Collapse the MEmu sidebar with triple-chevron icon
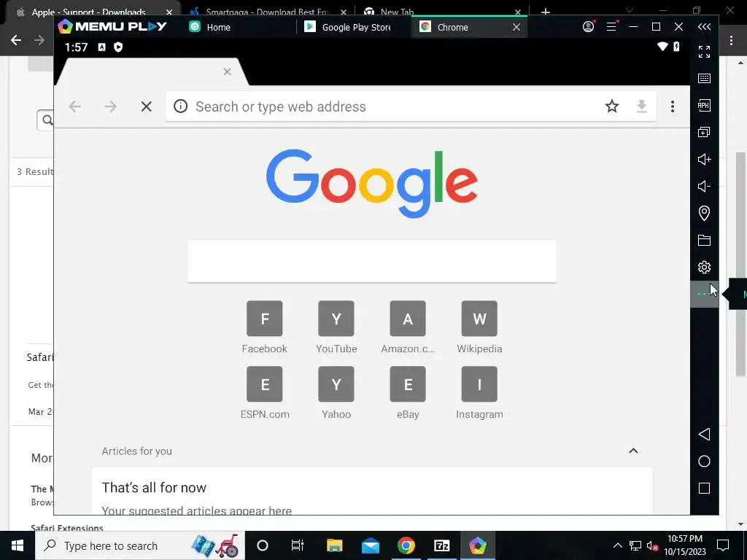The image size is (747, 560). point(704,27)
